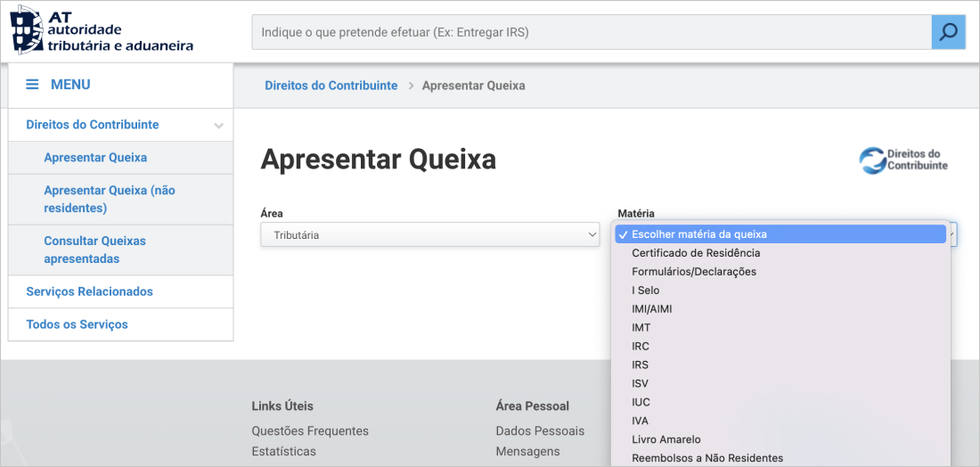Go to Consultar Queixas apresentadas
Screen dimensions: 980x467
pyautogui.click(x=94, y=250)
